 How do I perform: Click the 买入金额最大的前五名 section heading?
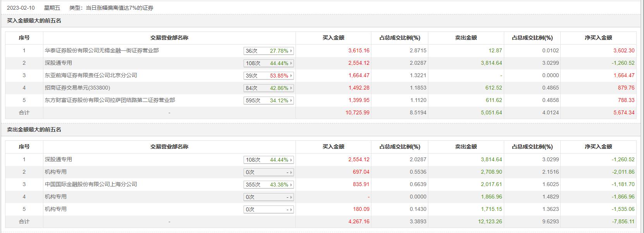pyautogui.click(x=34, y=21)
